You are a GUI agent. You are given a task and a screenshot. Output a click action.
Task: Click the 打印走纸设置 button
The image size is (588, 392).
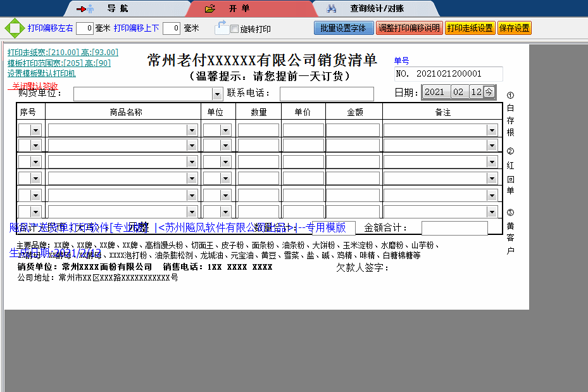pyautogui.click(x=470, y=28)
